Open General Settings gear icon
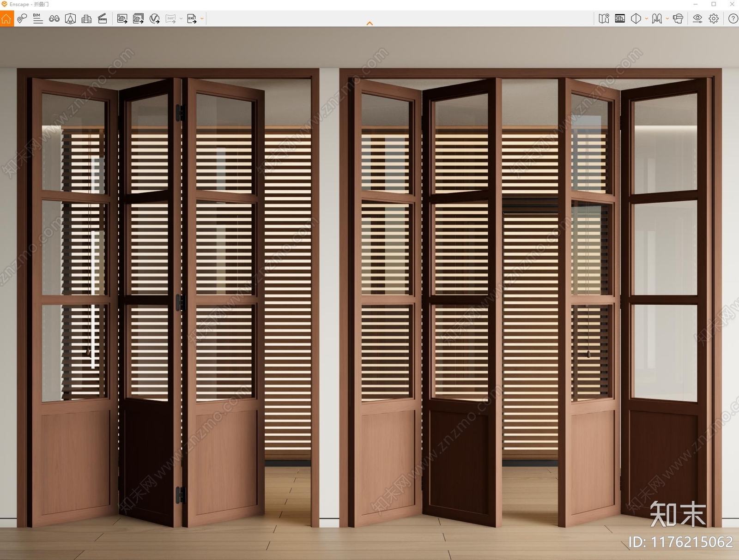 pyautogui.click(x=714, y=19)
